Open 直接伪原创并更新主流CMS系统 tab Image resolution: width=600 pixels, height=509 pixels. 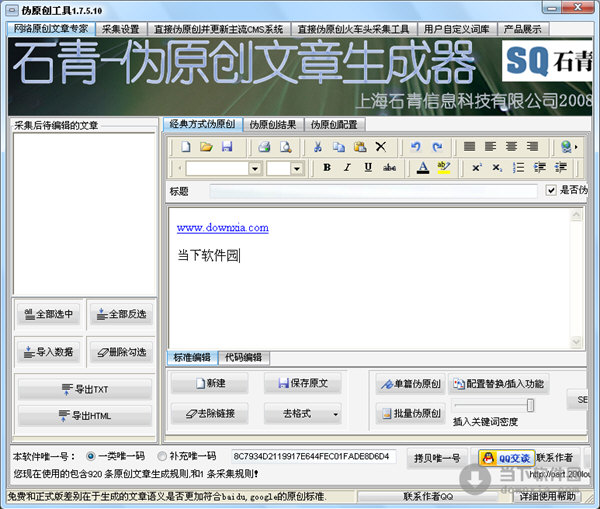[218, 29]
